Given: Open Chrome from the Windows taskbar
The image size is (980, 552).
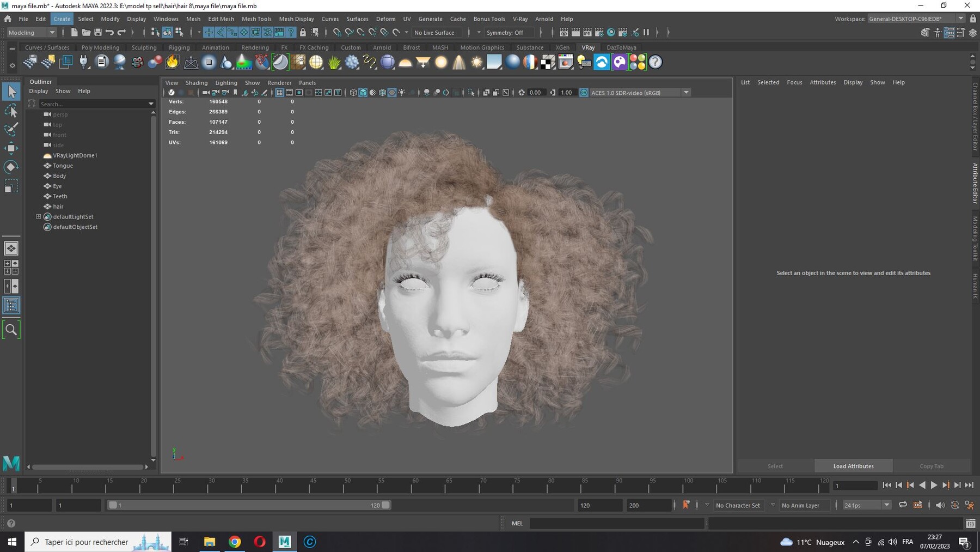Looking at the screenshot, I should [x=235, y=542].
